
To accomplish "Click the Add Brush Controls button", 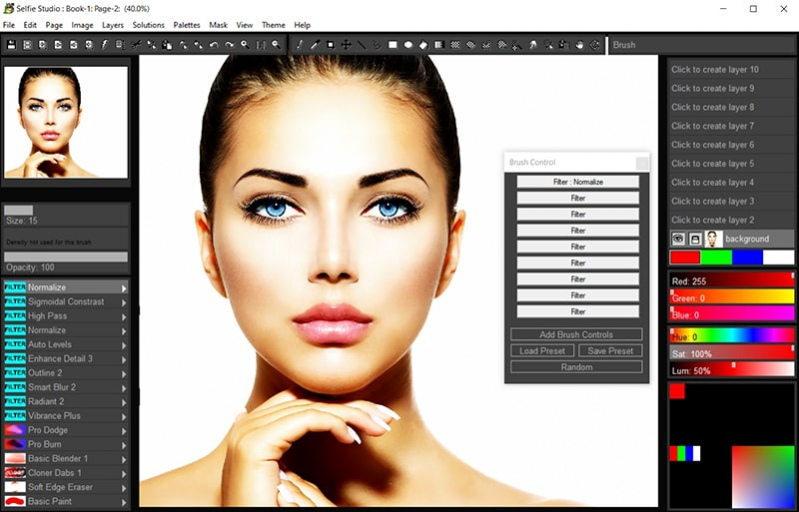I will (576, 334).
